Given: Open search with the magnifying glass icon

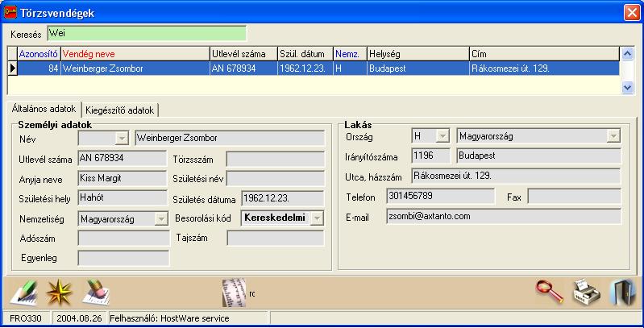Looking at the screenshot, I should [549, 292].
